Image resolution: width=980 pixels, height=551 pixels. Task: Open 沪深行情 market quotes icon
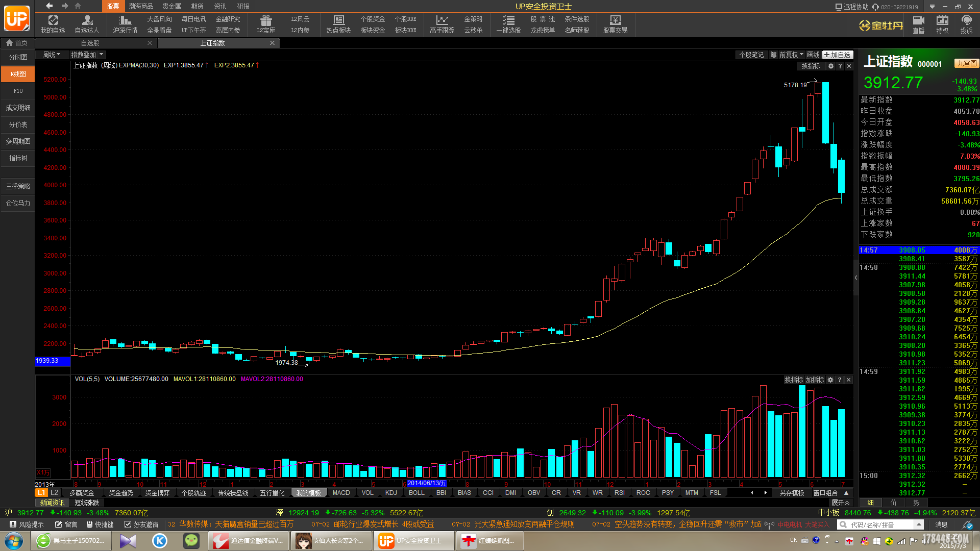click(125, 24)
